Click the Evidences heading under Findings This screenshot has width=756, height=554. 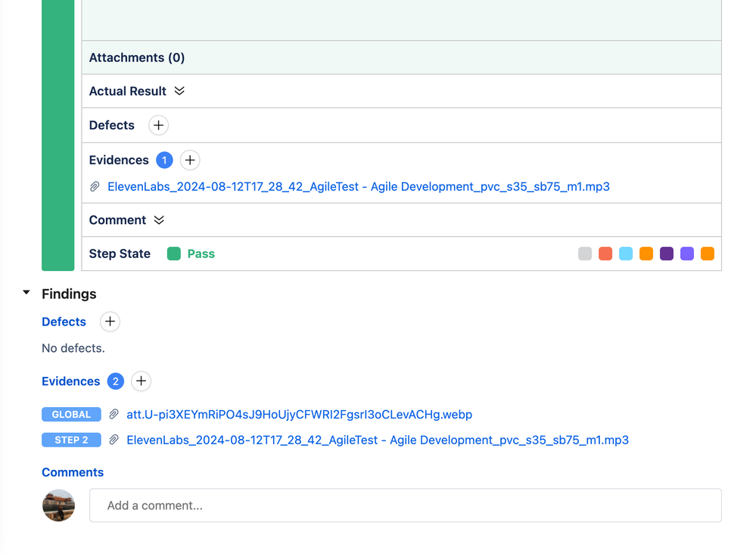(71, 381)
